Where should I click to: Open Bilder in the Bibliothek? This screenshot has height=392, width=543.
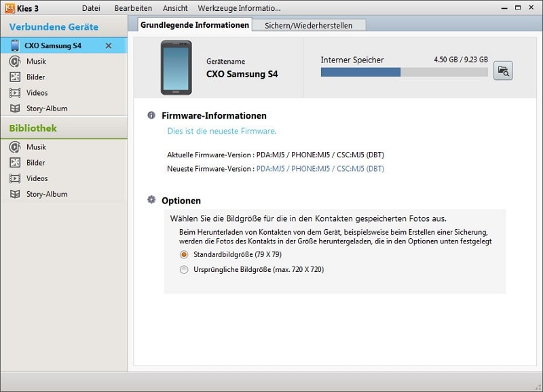pyautogui.click(x=64, y=163)
